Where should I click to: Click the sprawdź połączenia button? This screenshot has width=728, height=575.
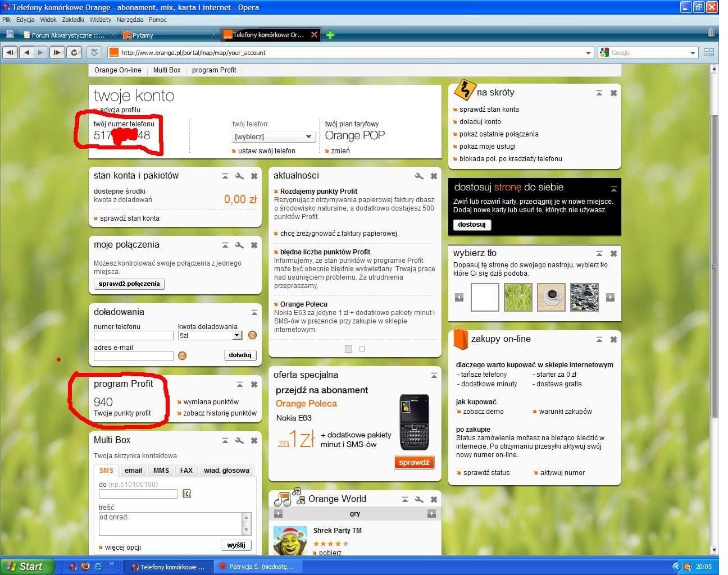click(x=129, y=284)
